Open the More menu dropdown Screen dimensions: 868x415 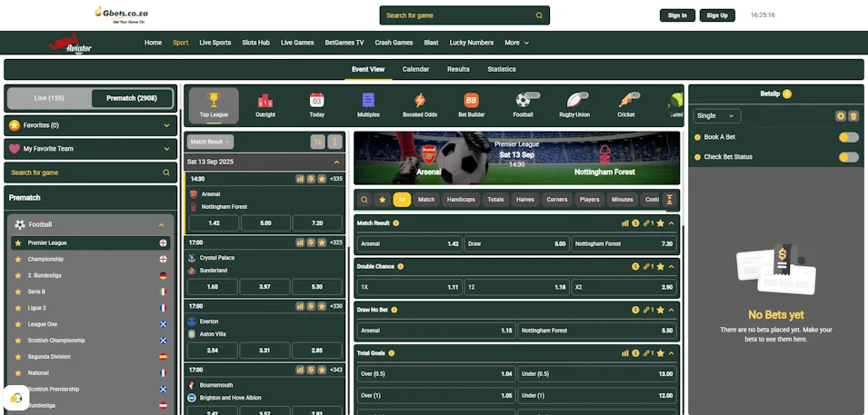coord(516,43)
